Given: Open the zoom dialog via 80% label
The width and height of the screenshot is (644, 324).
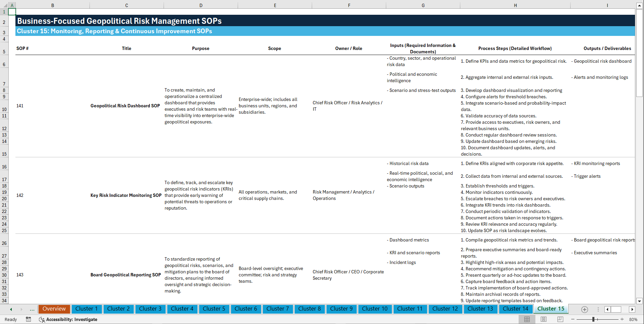Looking at the screenshot, I should 634,319.
